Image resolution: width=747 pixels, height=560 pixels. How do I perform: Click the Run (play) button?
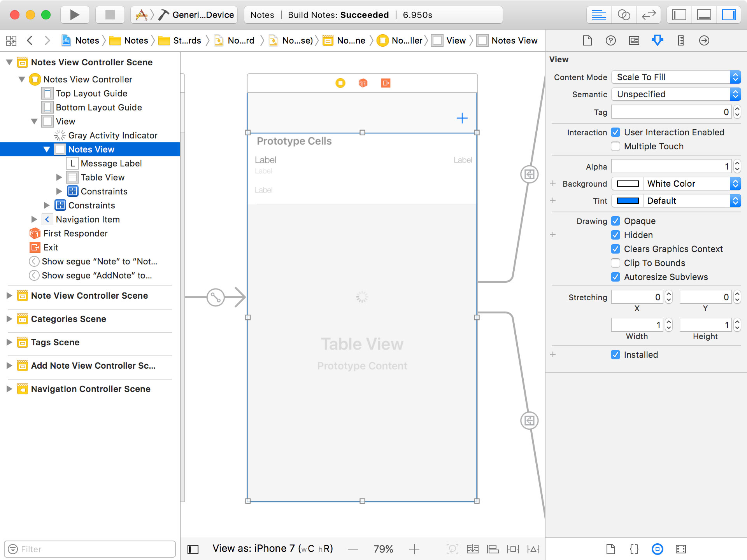coord(75,15)
